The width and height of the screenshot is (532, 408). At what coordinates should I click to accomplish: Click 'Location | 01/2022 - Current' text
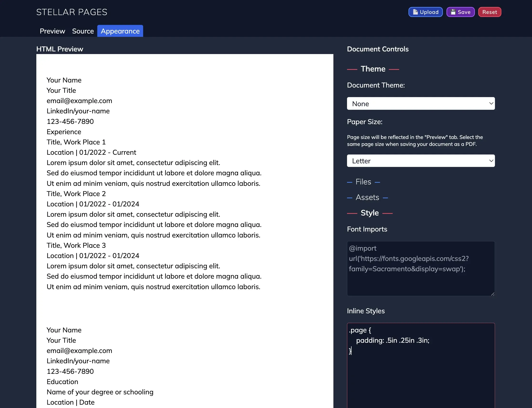tap(91, 152)
